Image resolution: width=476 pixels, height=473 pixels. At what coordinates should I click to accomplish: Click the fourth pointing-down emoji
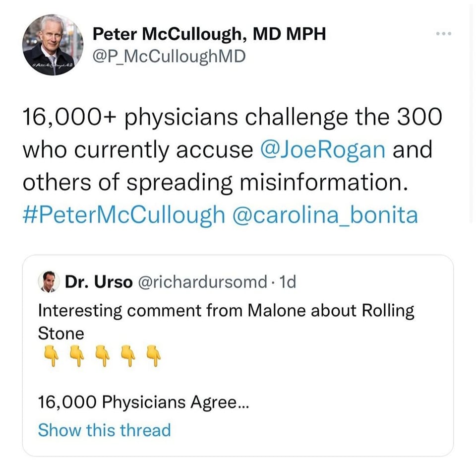click(128, 355)
